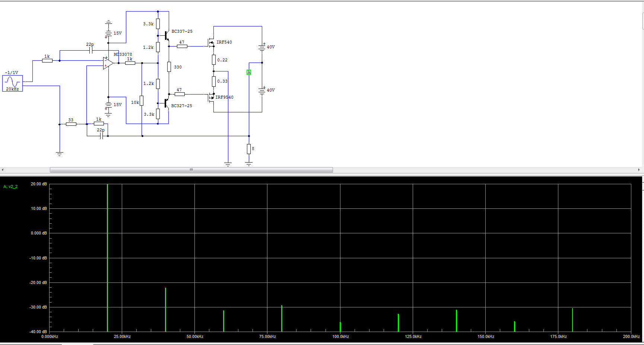This screenshot has width=644, height=345.
Task: Click the 15V battery below the op-amp
Action: coord(108,105)
